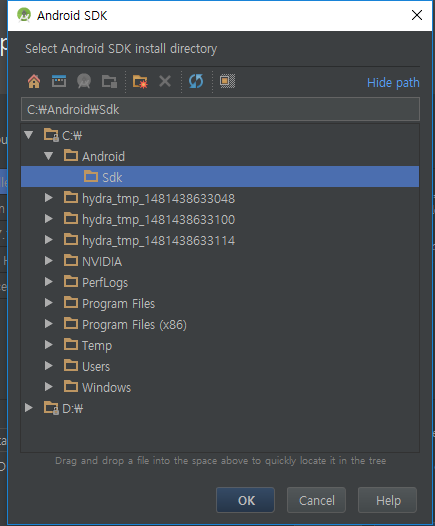Select the Android folder label

coord(103,156)
